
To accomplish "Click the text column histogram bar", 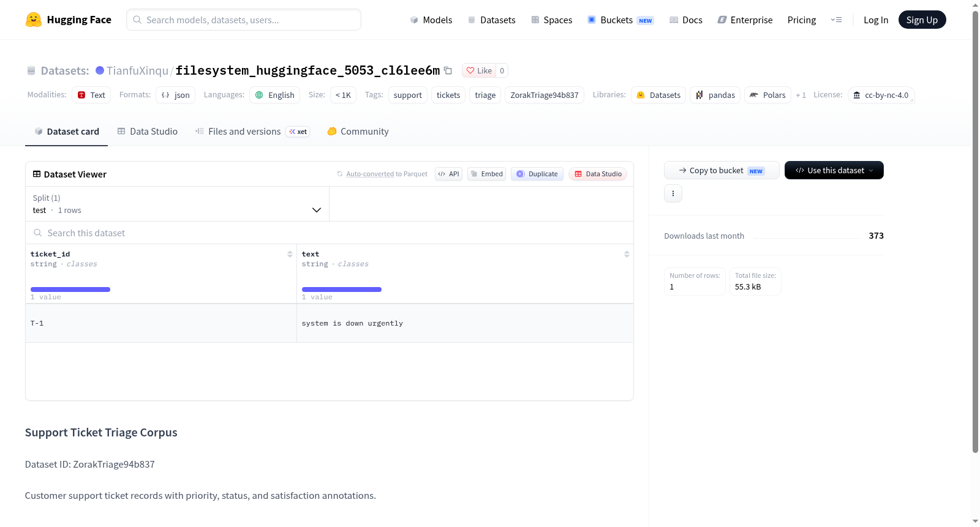I will (x=342, y=290).
